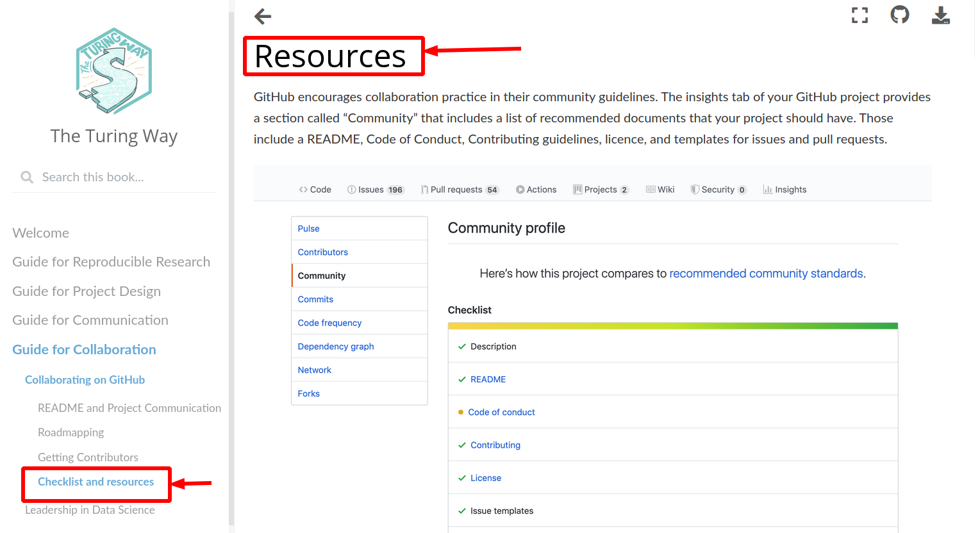
Task: Open The Turing Way title link
Action: point(114,136)
